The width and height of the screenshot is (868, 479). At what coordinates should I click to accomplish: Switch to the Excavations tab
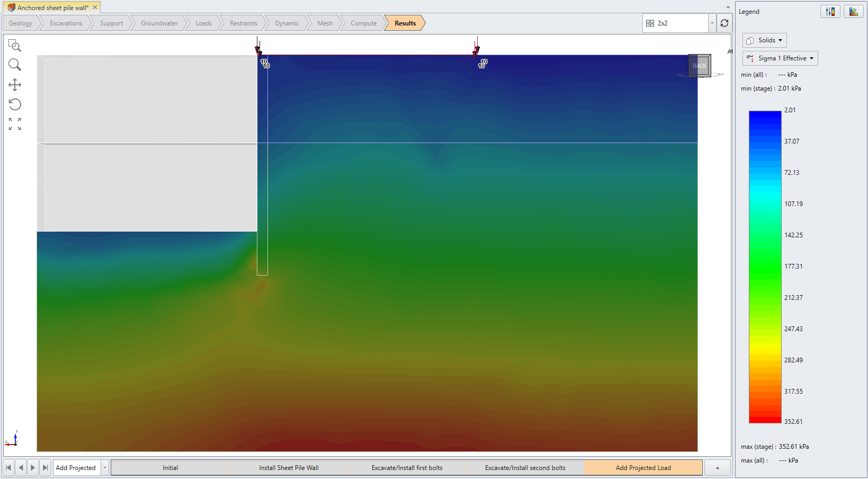click(x=66, y=23)
